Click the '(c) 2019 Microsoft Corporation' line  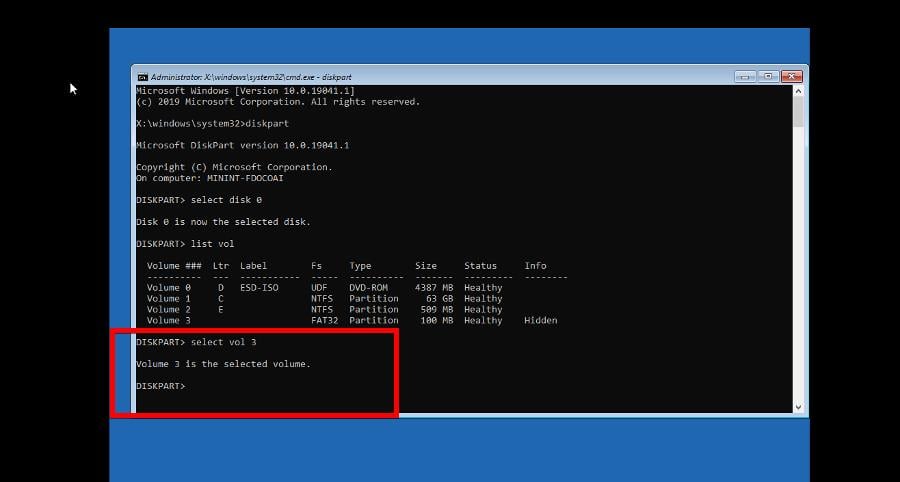(278, 102)
